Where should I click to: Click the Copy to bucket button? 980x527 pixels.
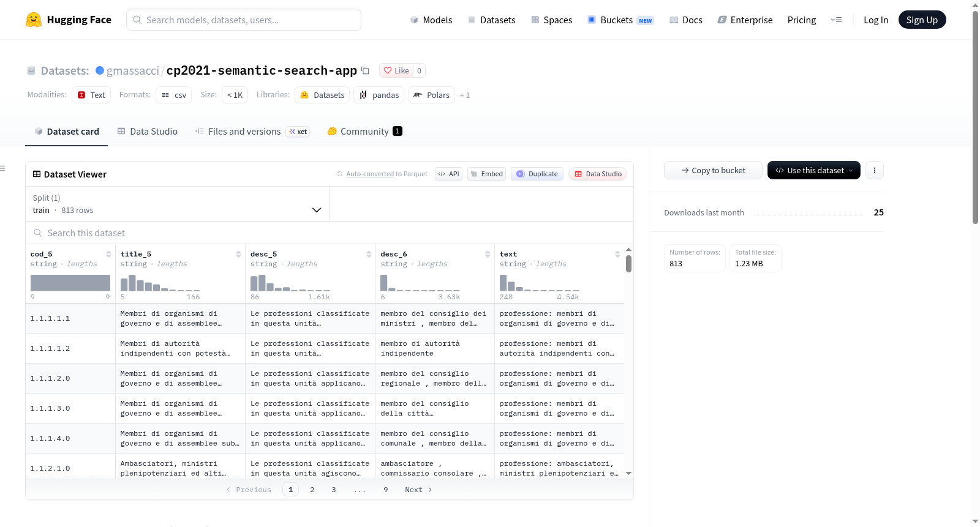[x=713, y=170]
